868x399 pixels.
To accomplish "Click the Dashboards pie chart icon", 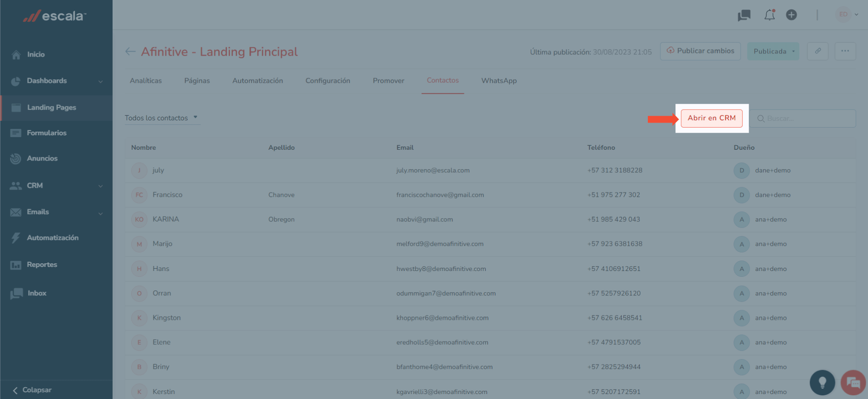I will (16, 81).
